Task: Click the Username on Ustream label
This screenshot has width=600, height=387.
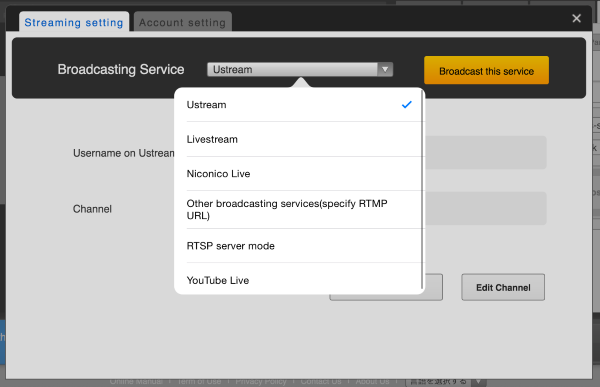Action: (124, 153)
